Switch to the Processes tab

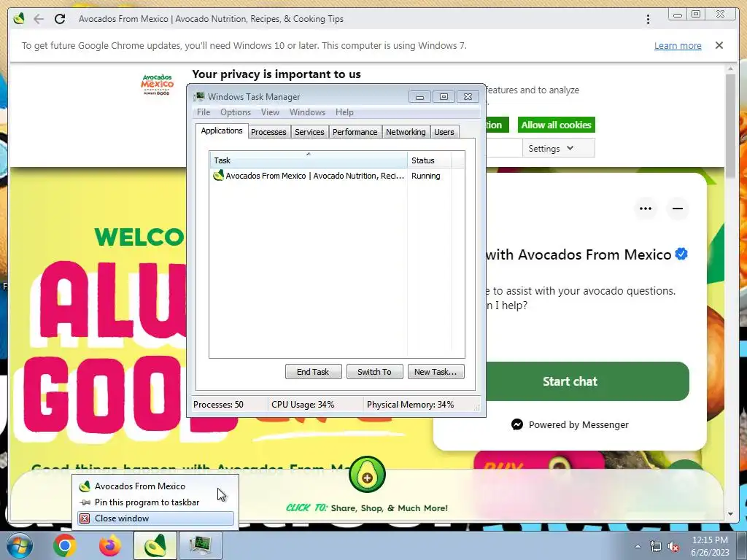click(268, 132)
